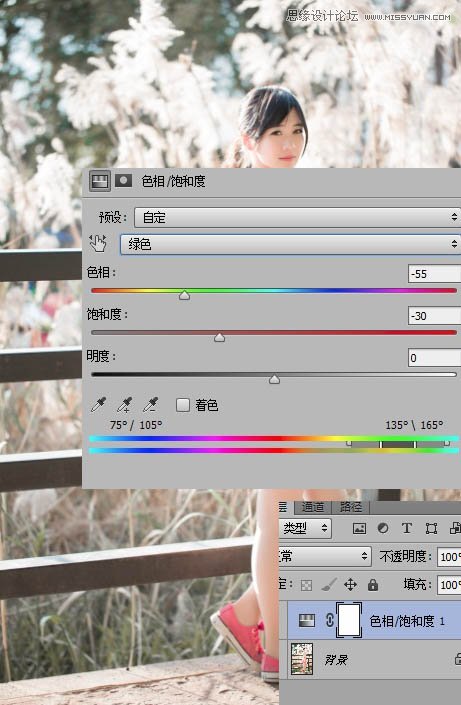Viewport: 461px width, 705px height.
Task: Select the Hue/Saturation adjustment properties icon
Action: point(99,181)
